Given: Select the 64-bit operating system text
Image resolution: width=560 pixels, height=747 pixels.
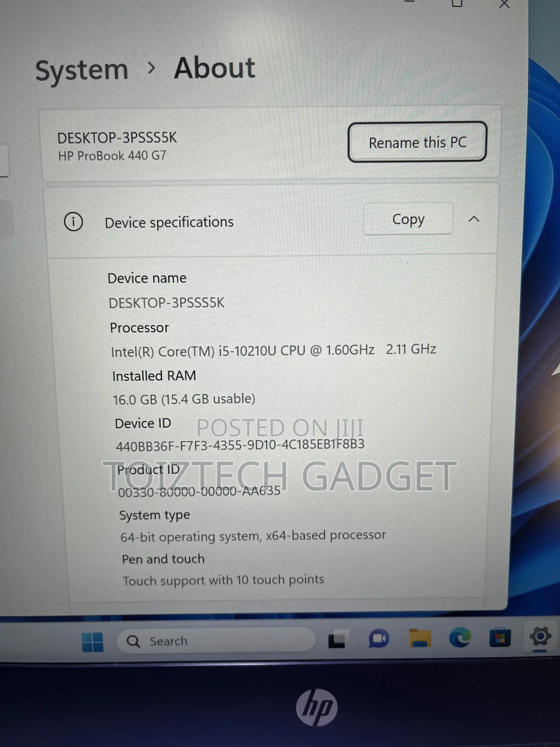Looking at the screenshot, I should pyautogui.click(x=253, y=536).
